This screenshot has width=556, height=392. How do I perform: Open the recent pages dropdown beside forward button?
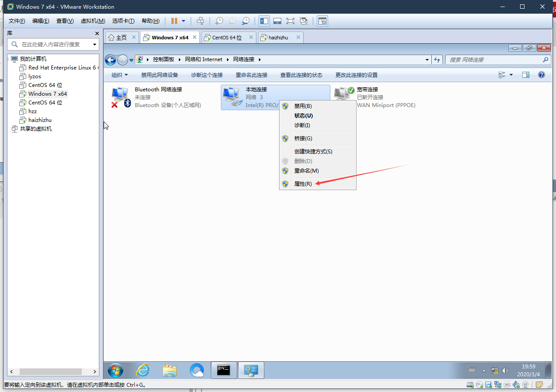132,60
